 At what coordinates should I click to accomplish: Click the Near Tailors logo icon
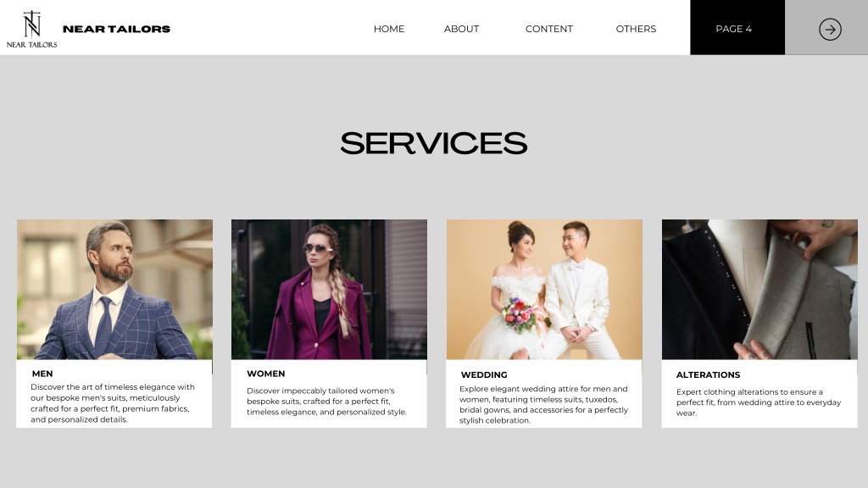(31, 29)
